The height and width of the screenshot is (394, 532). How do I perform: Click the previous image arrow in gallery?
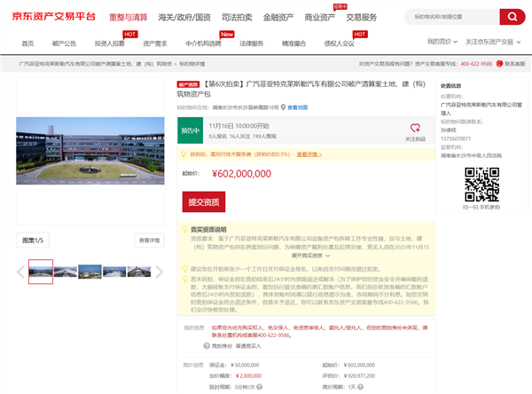coord(21,272)
